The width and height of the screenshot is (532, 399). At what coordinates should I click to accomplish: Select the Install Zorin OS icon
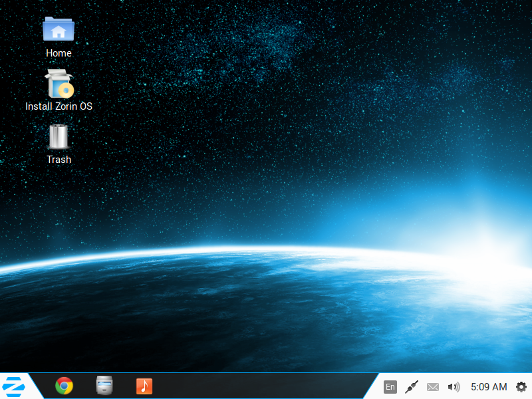(59, 84)
